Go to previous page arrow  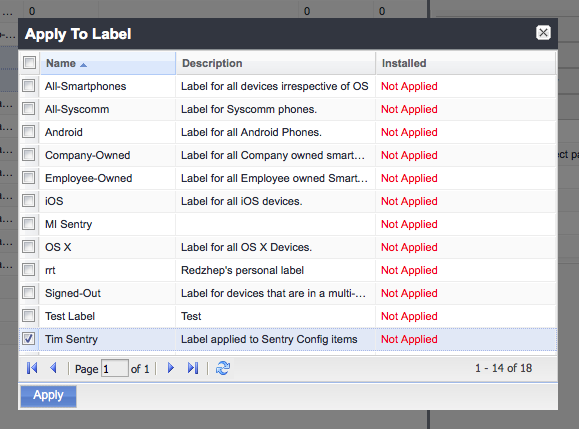pos(54,368)
